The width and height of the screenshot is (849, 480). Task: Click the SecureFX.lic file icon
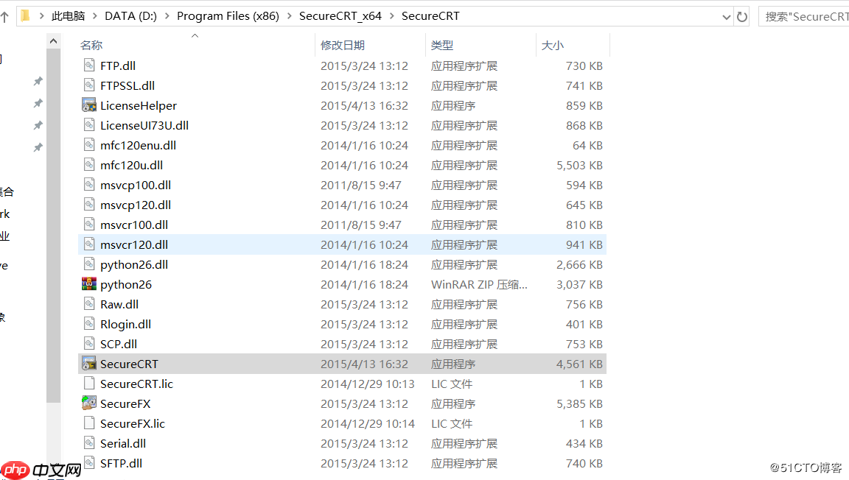click(x=89, y=424)
